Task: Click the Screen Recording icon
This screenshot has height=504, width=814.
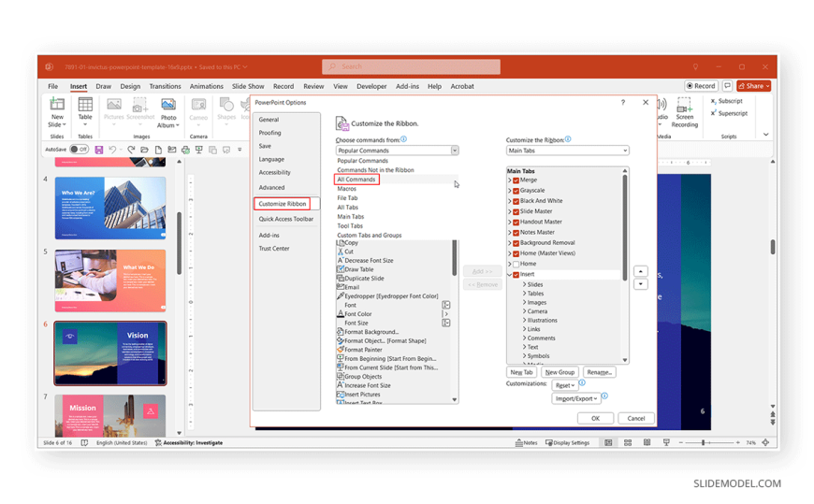Action: [x=684, y=105]
